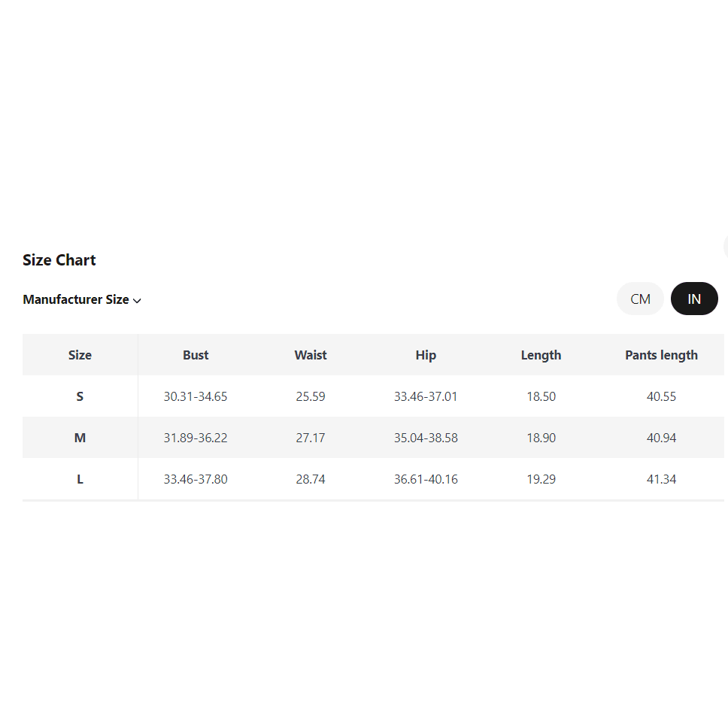Select the S size row label

(80, 396)
